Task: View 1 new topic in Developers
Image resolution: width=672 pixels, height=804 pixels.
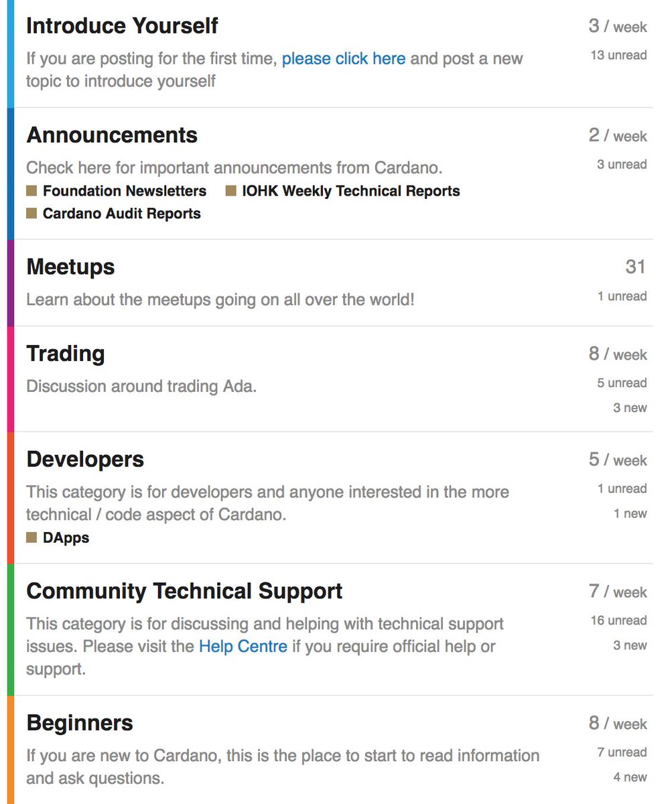Action: pos(630,513)
